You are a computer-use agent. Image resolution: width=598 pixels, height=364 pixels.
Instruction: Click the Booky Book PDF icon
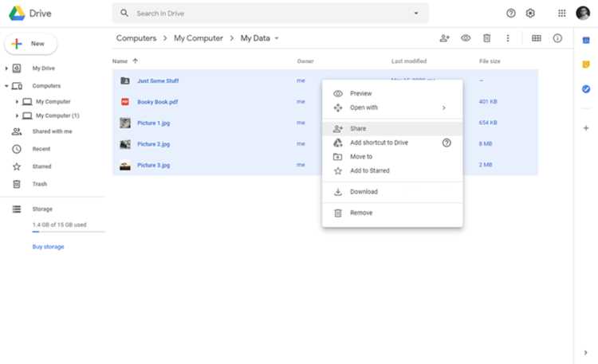click(125, 102)
